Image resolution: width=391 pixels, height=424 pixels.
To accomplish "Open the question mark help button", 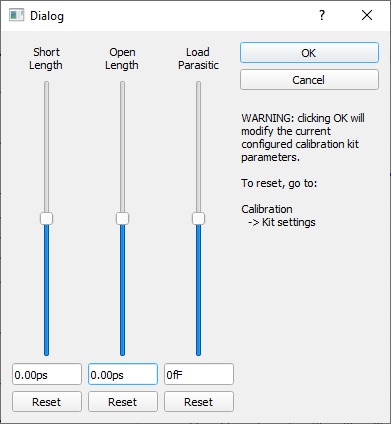I will 322,15.
